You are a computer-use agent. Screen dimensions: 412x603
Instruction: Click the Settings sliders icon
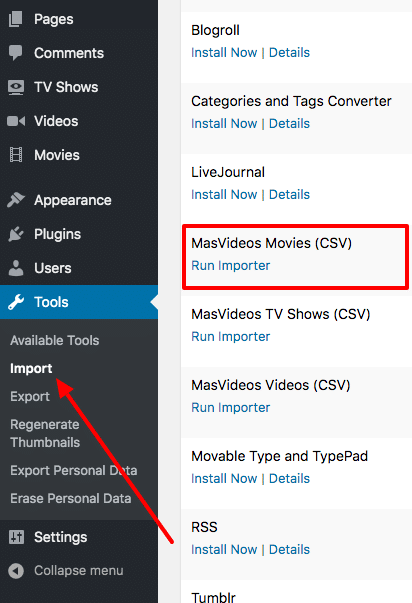(16, 537)
